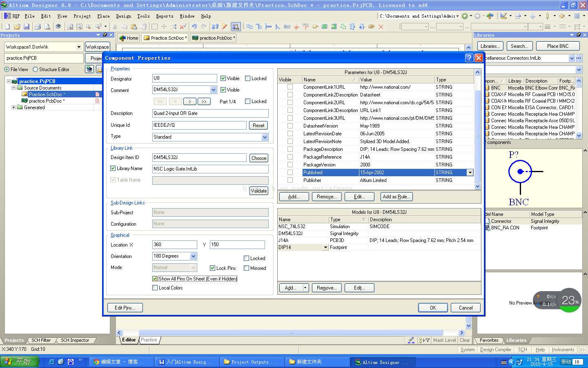
Task: Open the Orientation 180 Degrees dropdown
Action: [x=194, y=256]
